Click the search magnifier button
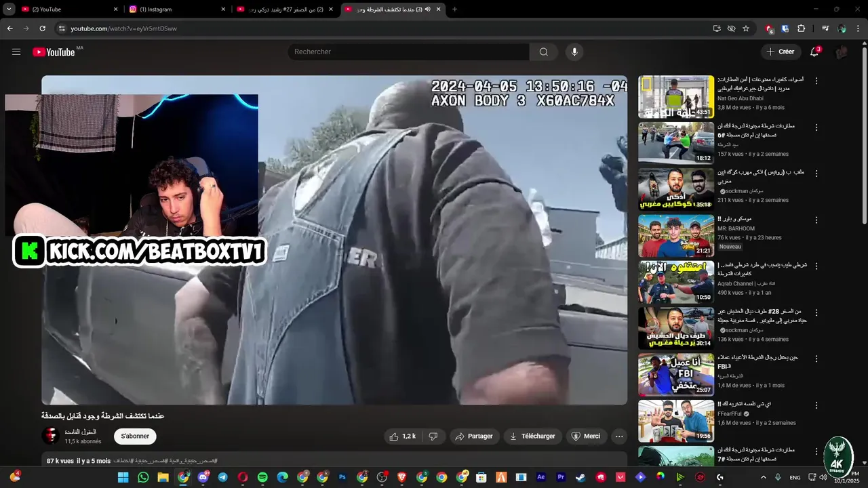868x488 pixels. tap(544, 52)
